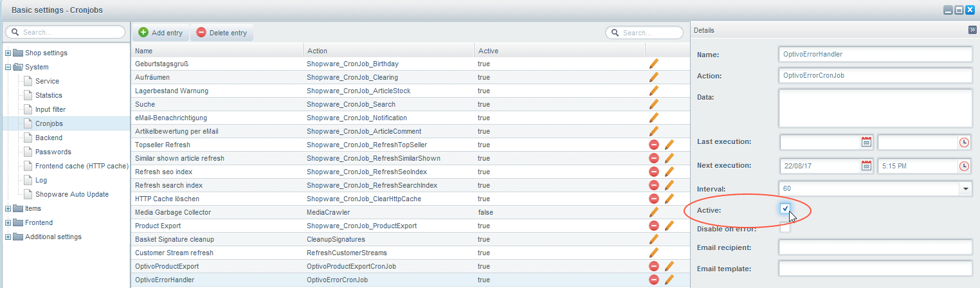Edit the Media Garbage Collector cronjob
This screenshot has width=980, height=288.
(x=654, y=212)
